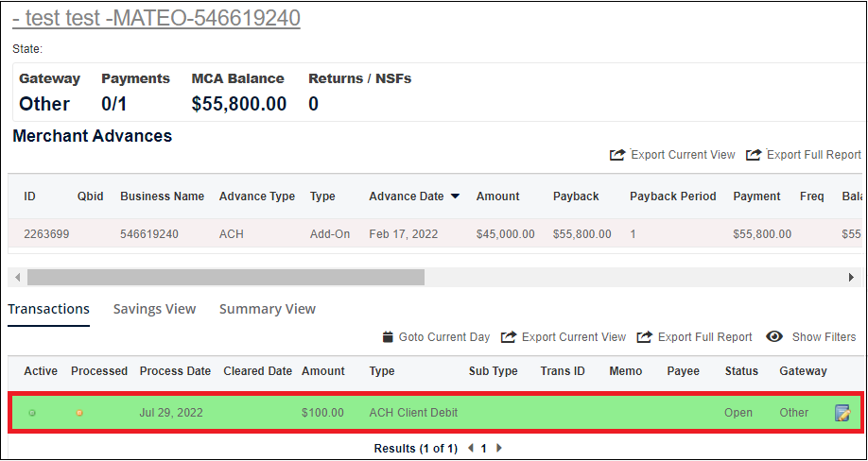Sort transactions by Process Date header
868x461 pixels.
pos(175,371)
